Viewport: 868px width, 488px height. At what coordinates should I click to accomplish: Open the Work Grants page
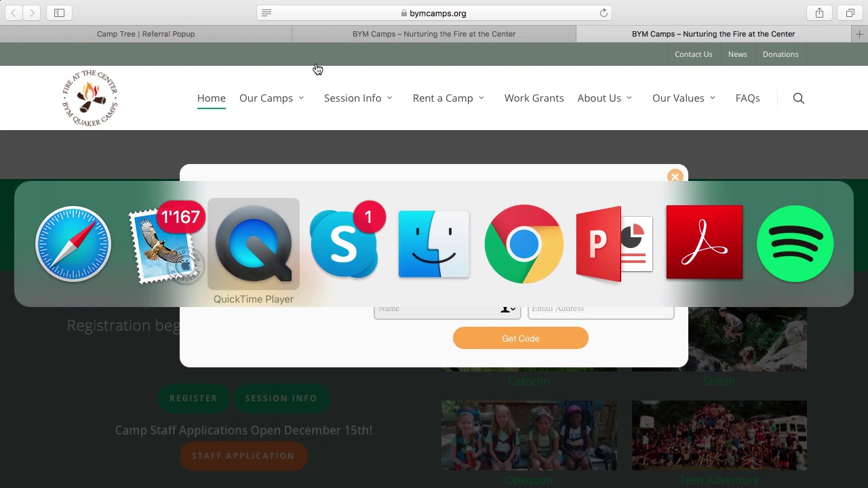(x=534, y=98)
